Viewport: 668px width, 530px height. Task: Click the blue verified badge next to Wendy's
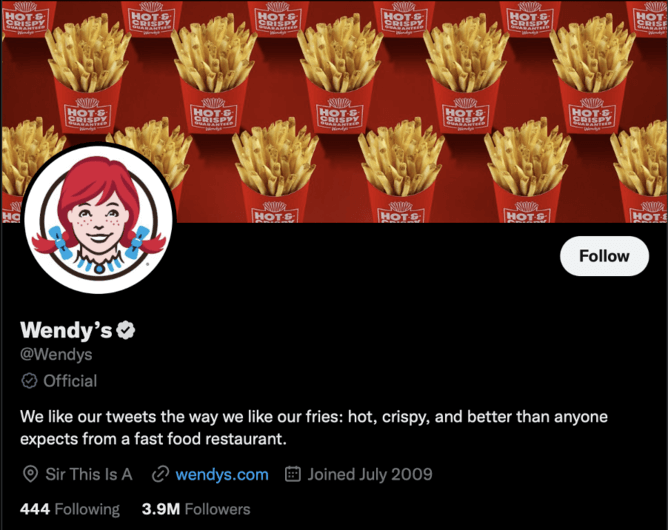coord(126,330)
